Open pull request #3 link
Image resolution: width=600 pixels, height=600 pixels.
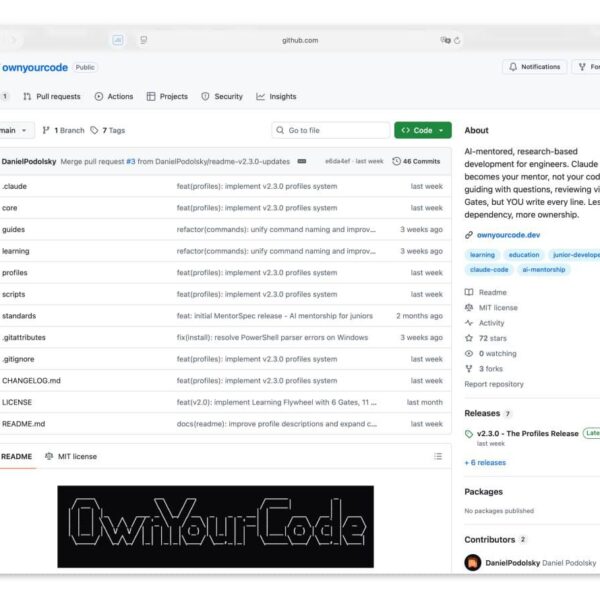pos(131,161)
